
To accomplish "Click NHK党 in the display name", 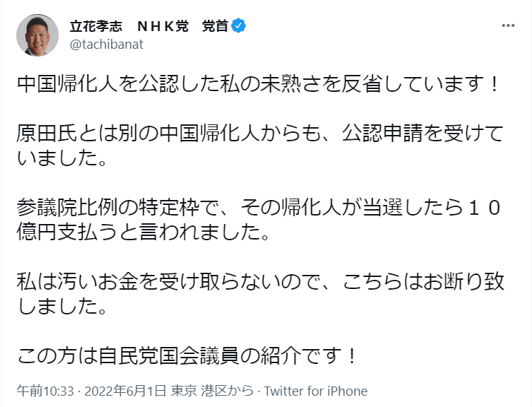I will (x=163, y=26).
